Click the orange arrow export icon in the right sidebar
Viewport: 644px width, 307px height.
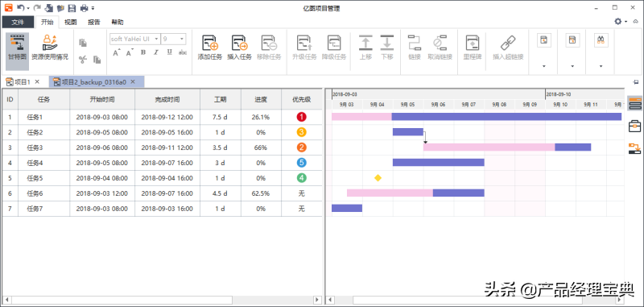635,148
